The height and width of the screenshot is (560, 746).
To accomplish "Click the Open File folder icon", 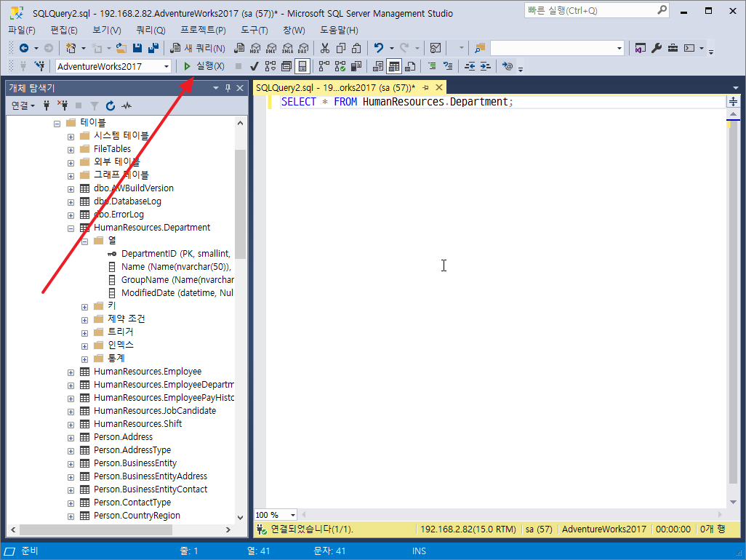I will 121,48.
